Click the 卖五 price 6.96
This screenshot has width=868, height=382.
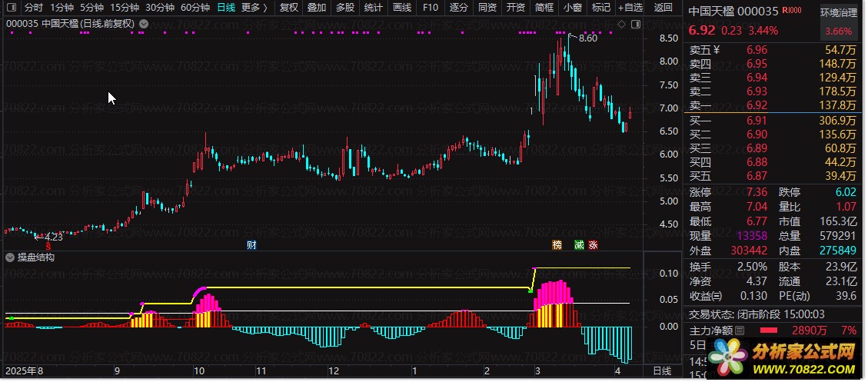click(757, 50)
